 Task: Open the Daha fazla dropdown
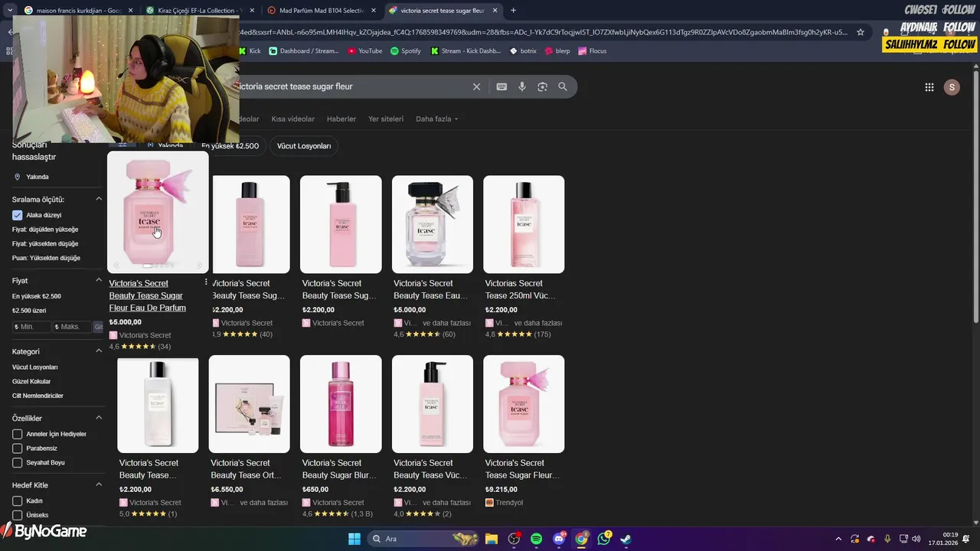point(436,119)
